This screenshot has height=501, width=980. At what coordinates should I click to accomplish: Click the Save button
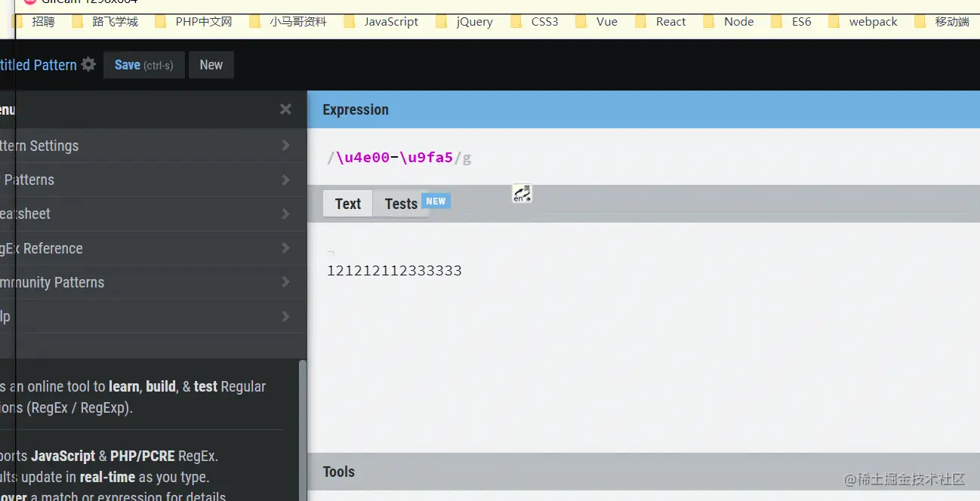[144, 65]
